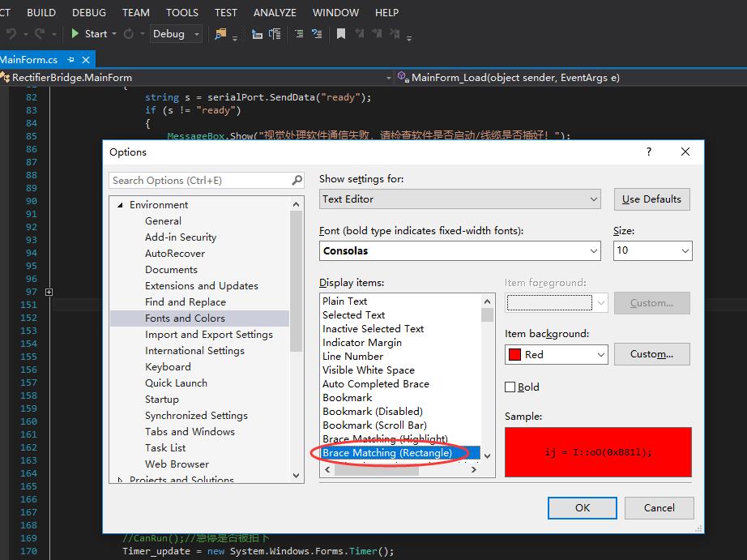Open the WINDOW menu
The image size is (747, 560).
click(336, 12)
